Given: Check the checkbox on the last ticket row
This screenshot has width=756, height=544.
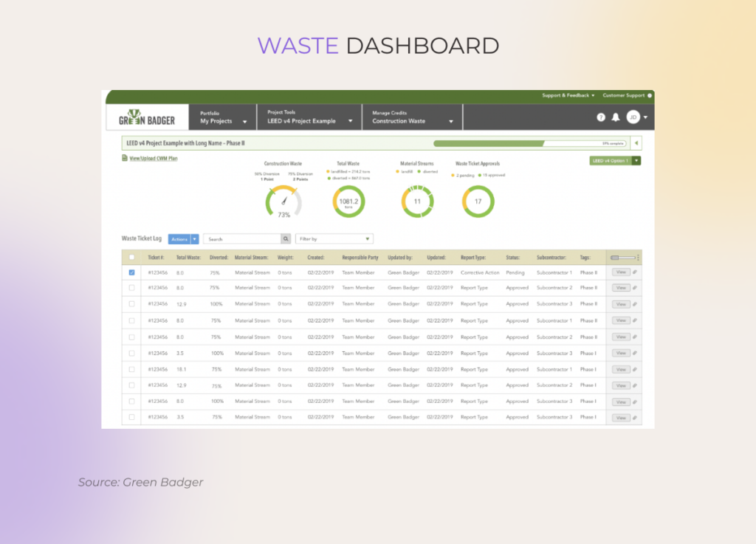Looking at the screenshot, I should (x=131, y=417).
